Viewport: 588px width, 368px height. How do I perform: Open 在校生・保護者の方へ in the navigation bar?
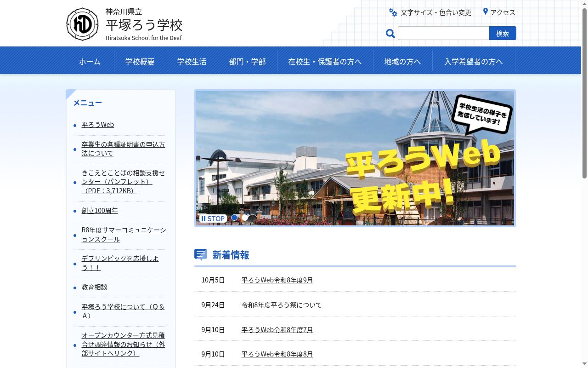pyautogui.click(x=325, y=62)
